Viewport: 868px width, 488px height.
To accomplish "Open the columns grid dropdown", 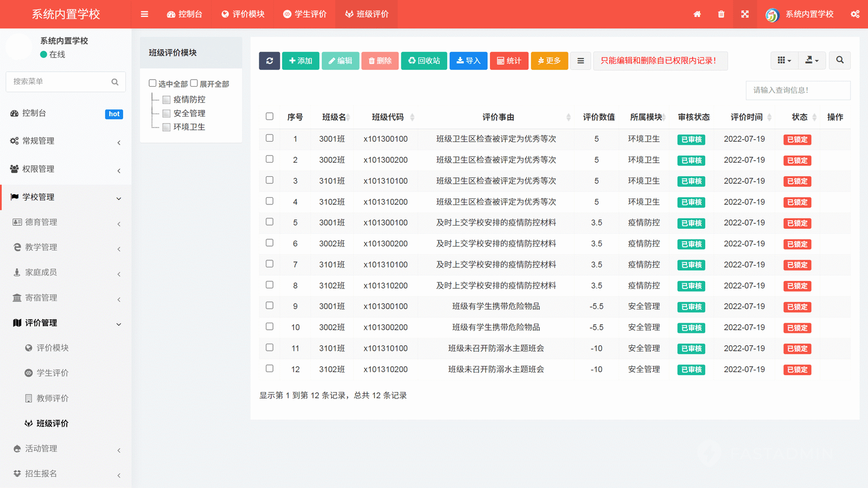I will [784, 60].
